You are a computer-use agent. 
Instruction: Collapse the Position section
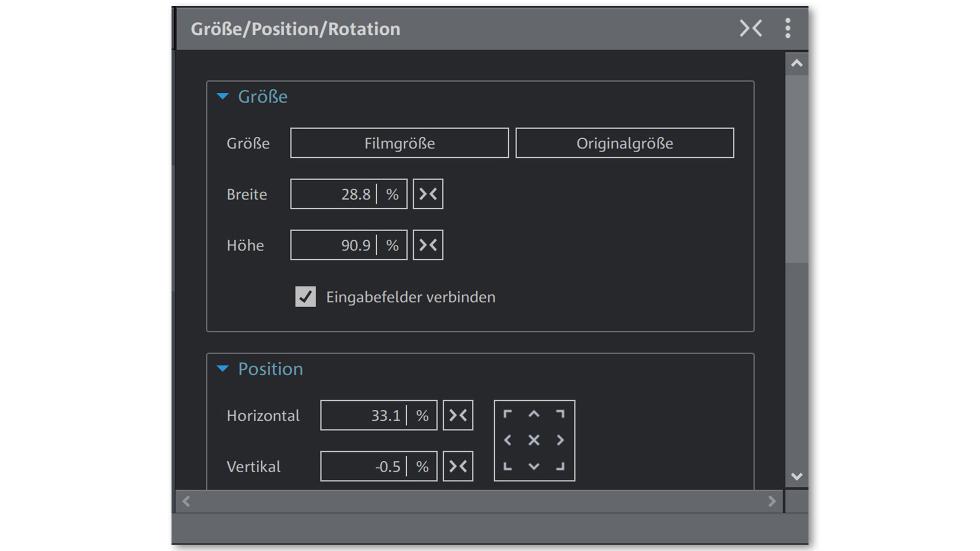coord(223,369)
